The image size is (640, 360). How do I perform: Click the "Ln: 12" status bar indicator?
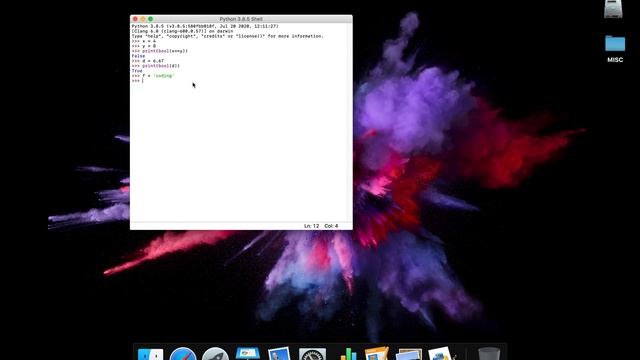(x=311, y=226)
